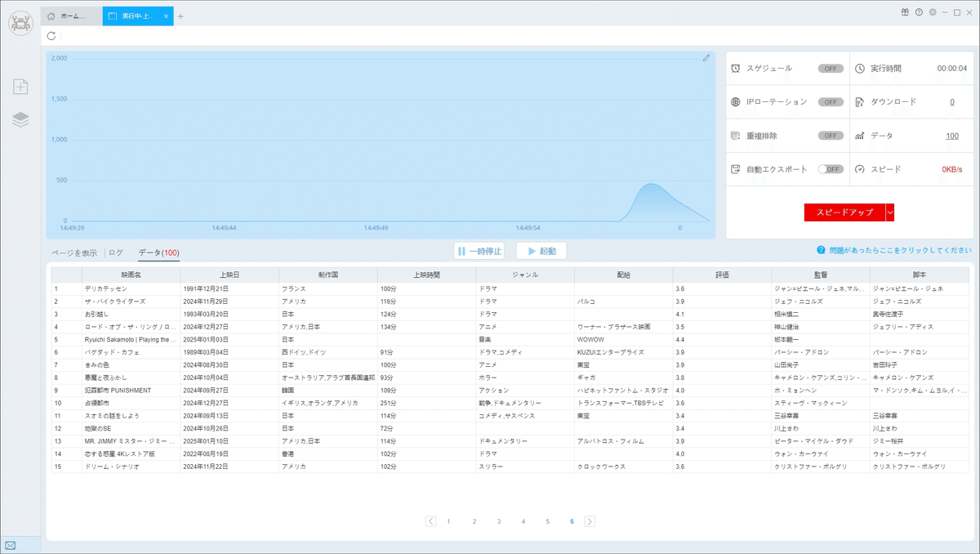Click the 配給 column header

624,275
